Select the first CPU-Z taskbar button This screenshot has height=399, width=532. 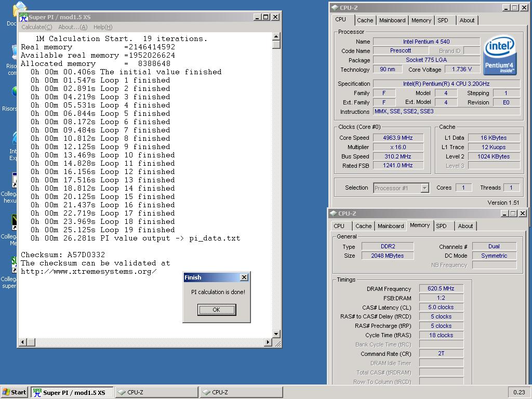156,392
